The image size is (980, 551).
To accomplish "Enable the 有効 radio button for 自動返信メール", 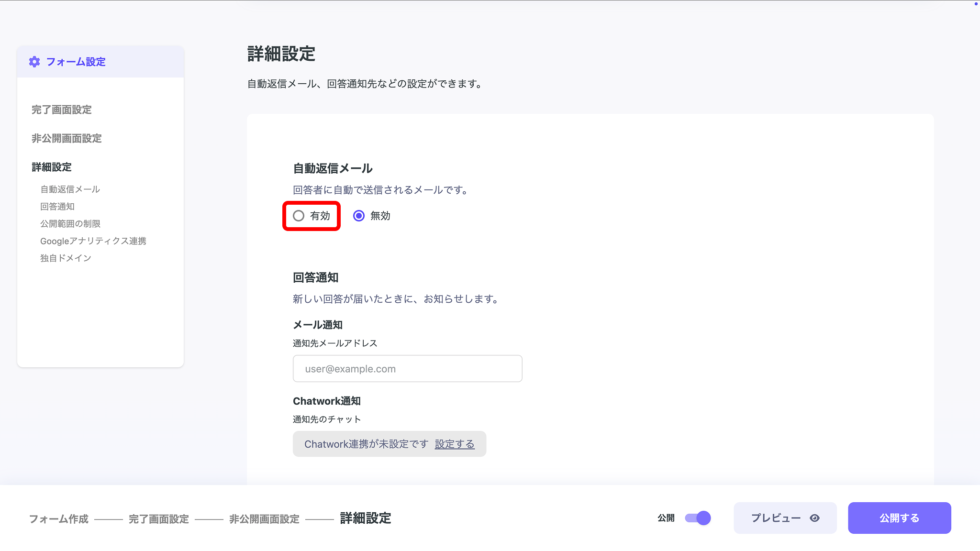I will [x=298, y=216].
